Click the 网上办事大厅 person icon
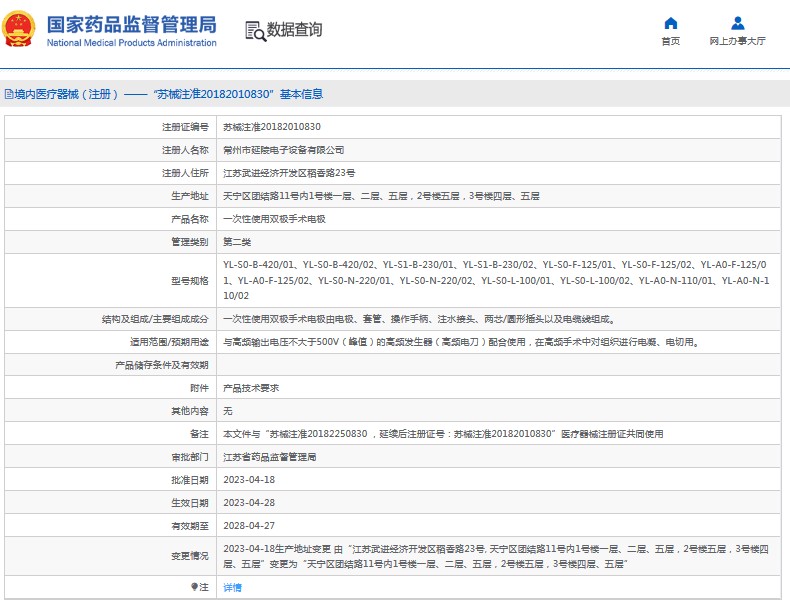This screenshot has height=607, width=790. tap(737, 23)
